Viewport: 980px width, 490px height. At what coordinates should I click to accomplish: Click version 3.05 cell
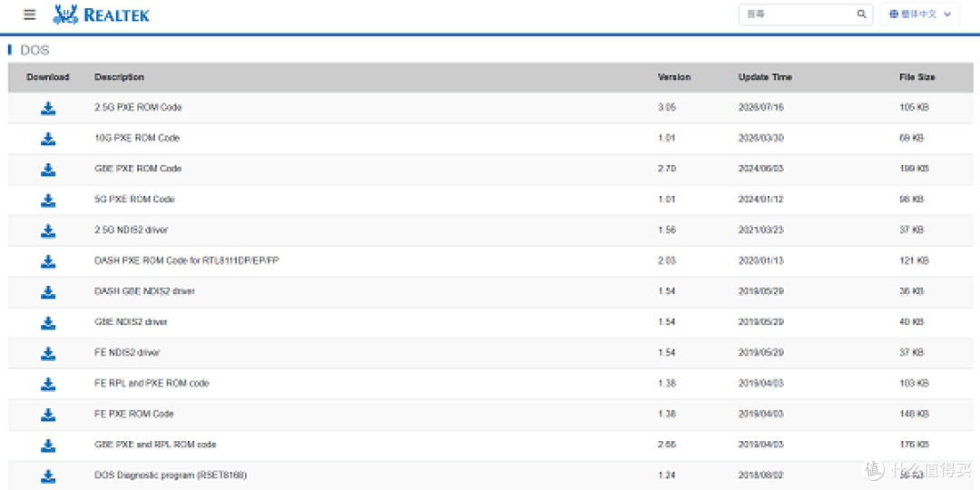[x=667, y=107]
